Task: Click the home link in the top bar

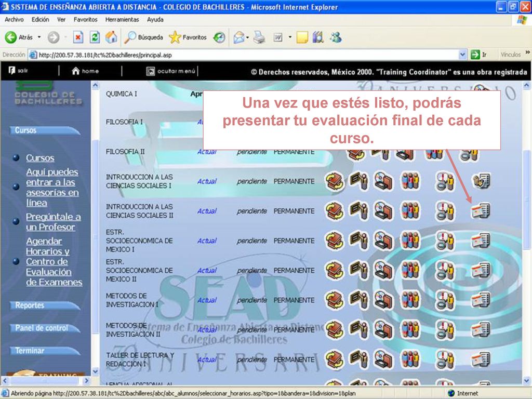Action: 86,71
